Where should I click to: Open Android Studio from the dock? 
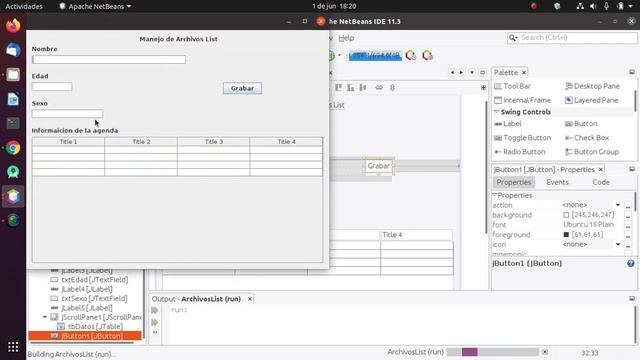13,172
